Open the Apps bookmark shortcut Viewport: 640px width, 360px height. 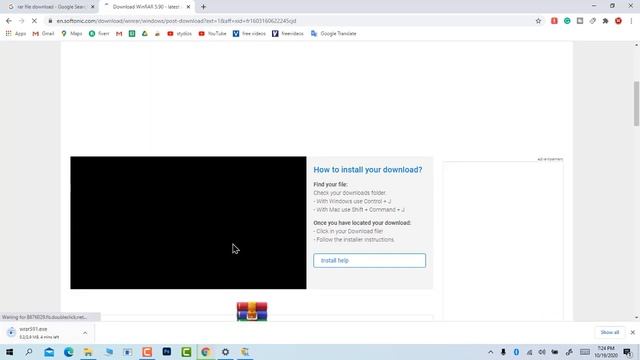point(16,33)
